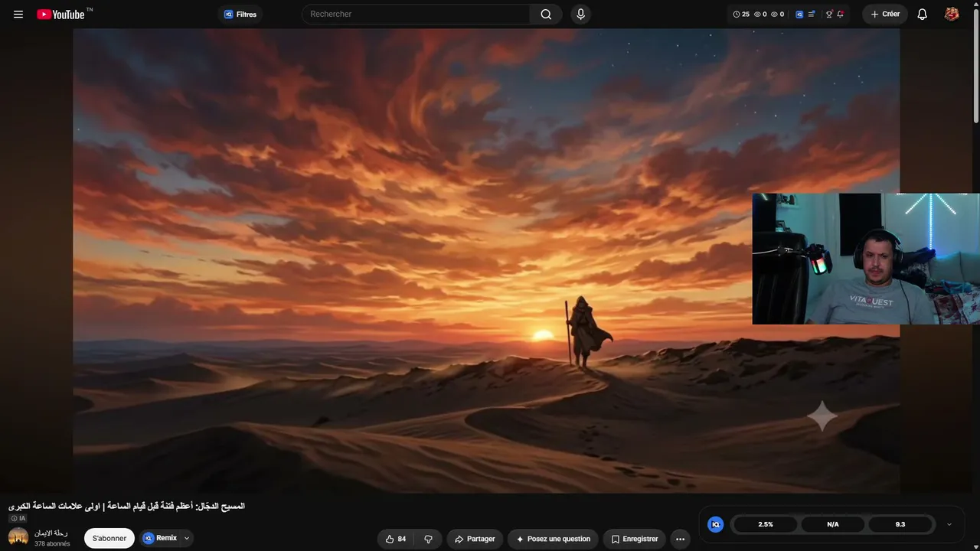The image size is (980, 551).
Task: Click the Arabic video title text
Action: [x=126, y=506]
